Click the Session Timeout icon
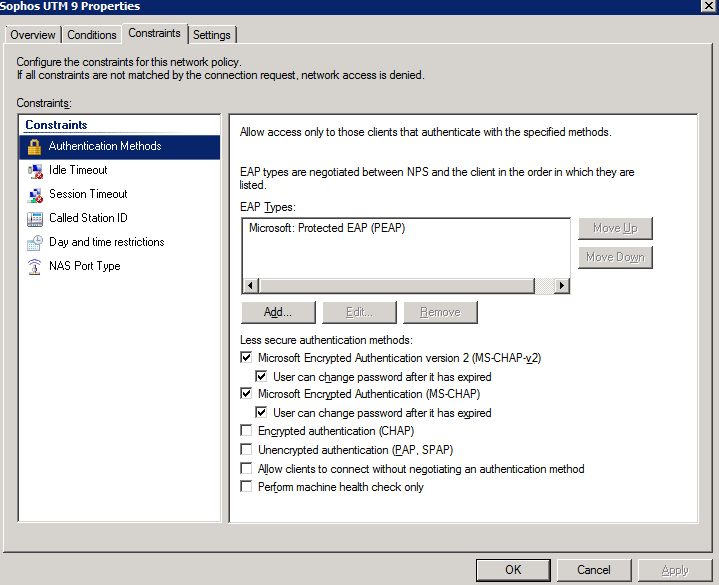The width and height of the screenshot is (719, 585). click(x=35, y=195)
